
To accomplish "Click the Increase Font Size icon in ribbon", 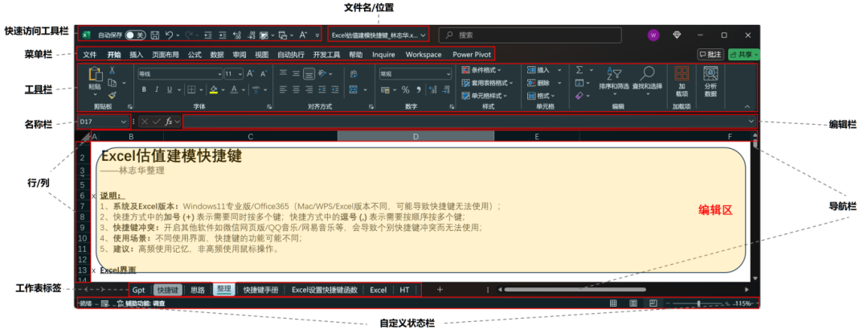I will [x=250, y=74].
